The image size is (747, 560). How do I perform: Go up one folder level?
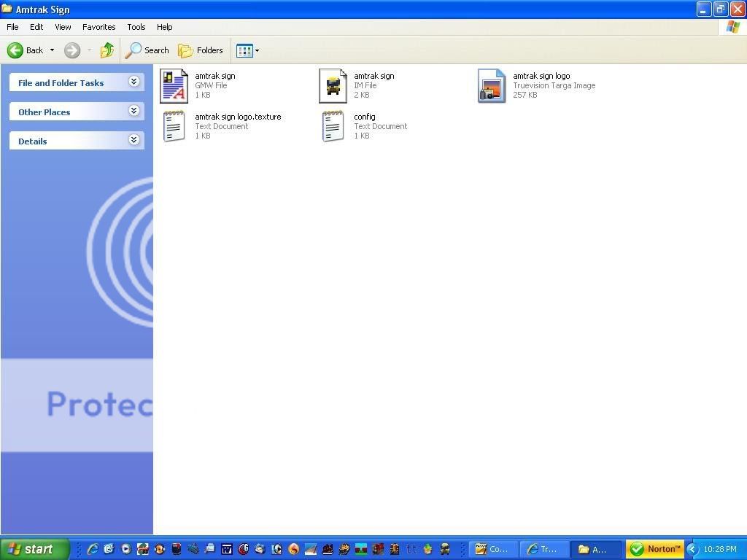click(107, 50)
